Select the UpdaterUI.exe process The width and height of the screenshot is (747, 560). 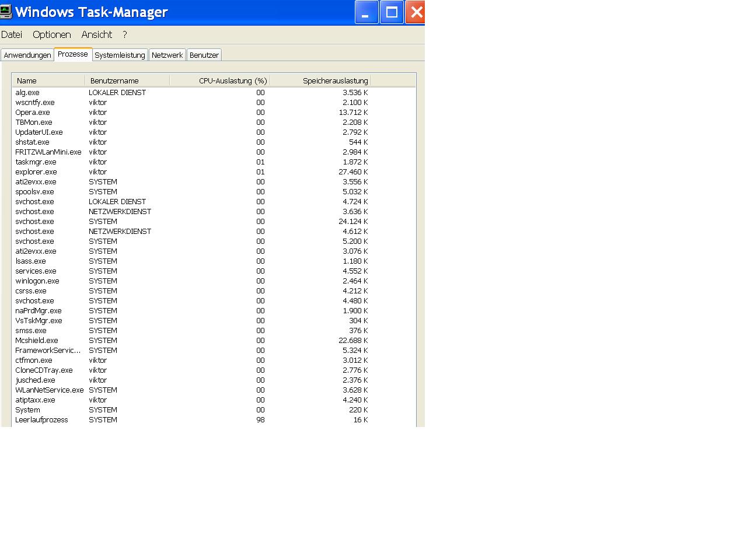(x=214, y=132)
